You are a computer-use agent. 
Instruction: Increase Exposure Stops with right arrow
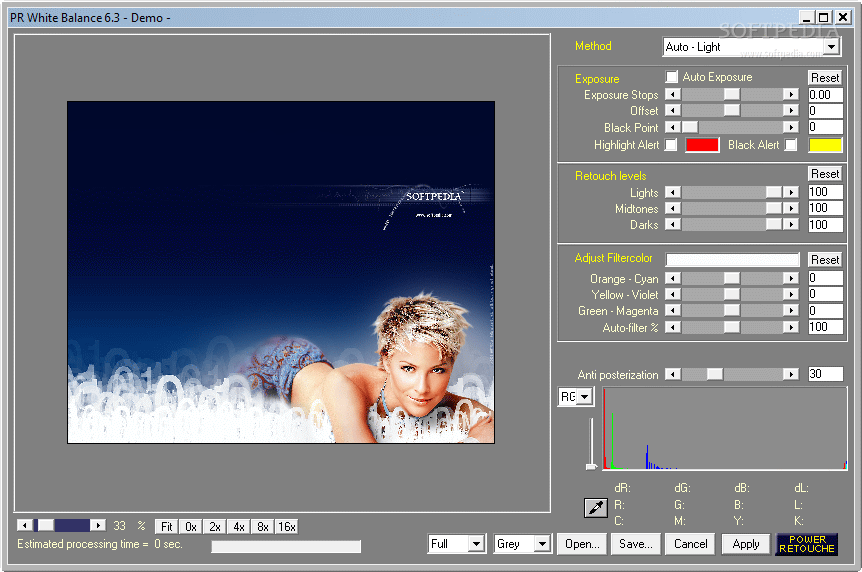tap(791, 94)
